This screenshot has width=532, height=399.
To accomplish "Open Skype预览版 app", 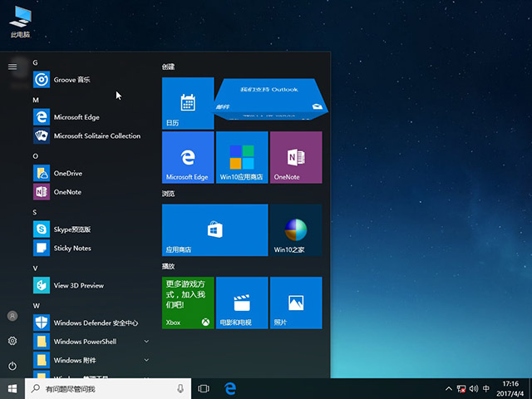I will coord(71,229).
